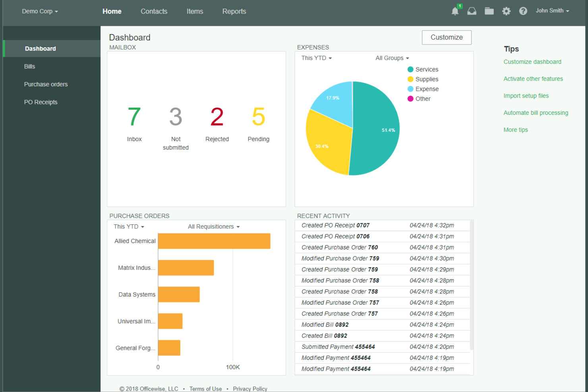Click the Services legend color dot
Screen dimensions: 588x392
point(410,70)
